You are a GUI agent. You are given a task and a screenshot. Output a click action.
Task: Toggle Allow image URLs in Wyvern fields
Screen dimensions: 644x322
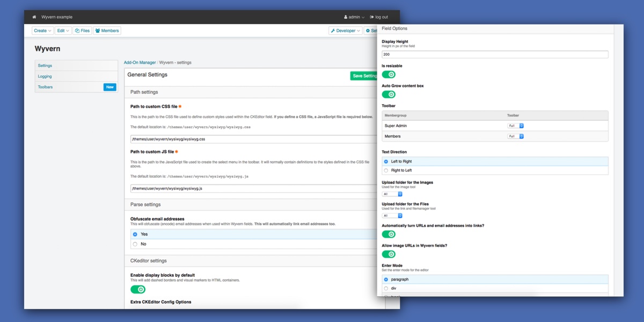pyautogui.click(x=389, y=254)
